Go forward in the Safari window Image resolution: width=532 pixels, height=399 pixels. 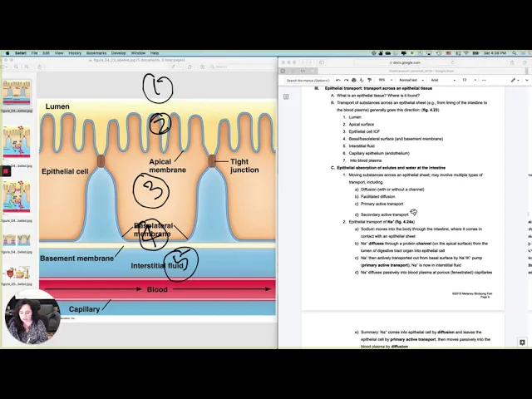tap(310, 62)
